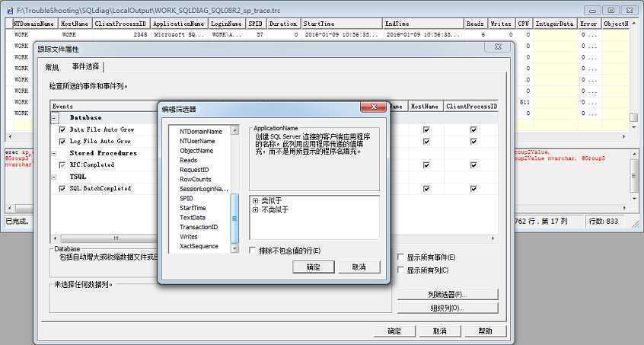Click the HostName header in events grid
644x345 pixels.
(425, 107)
